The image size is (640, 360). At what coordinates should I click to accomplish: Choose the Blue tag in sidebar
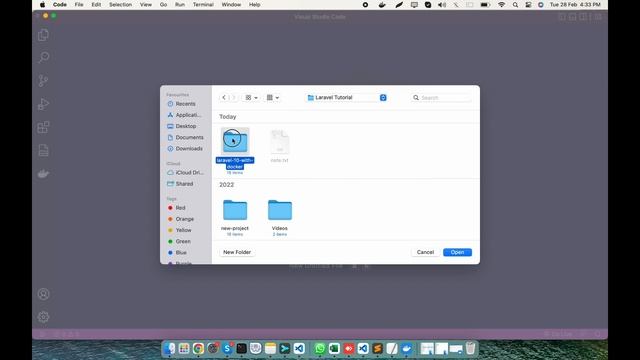click(x=177, y=253)
